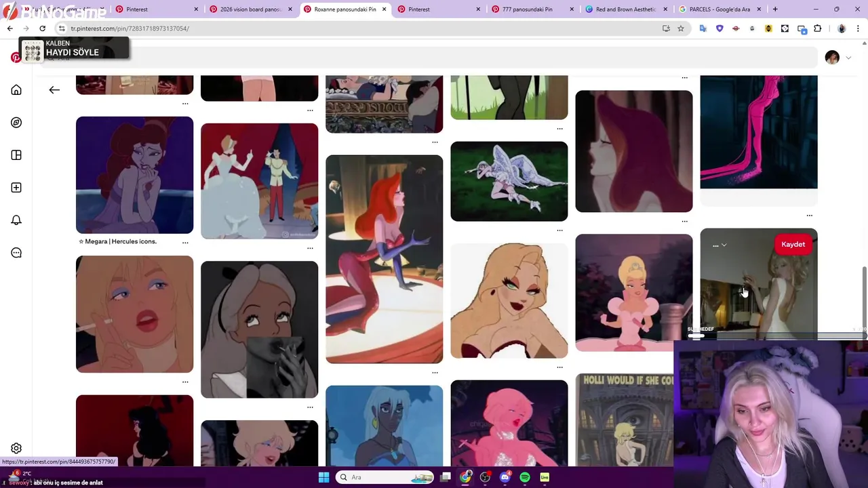Open Ableton Live from the taskbar
Image resolution: width=868 pixels, height=488 pixels.
coord(545,477)
